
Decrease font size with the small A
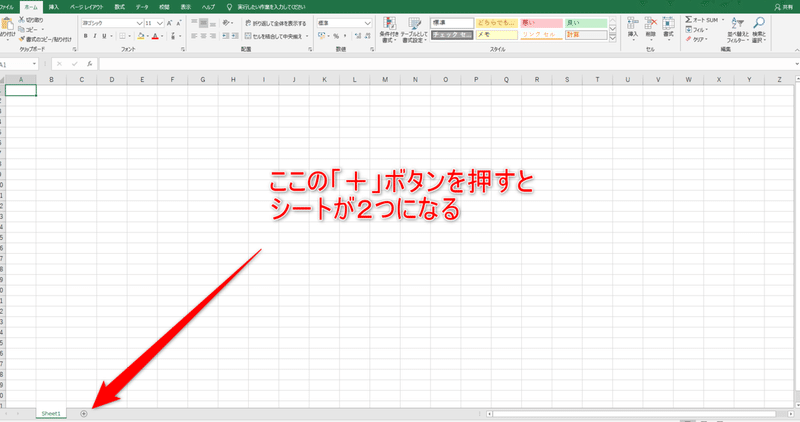click(x=179, y=23)
